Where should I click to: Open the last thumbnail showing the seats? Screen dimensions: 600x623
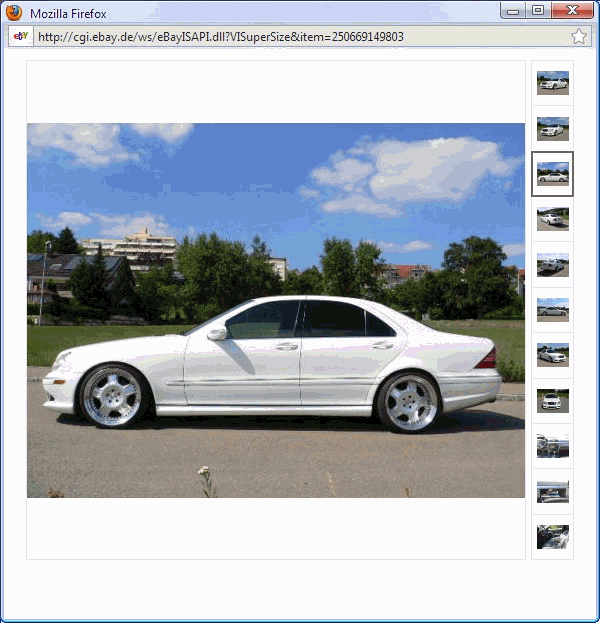553,537
